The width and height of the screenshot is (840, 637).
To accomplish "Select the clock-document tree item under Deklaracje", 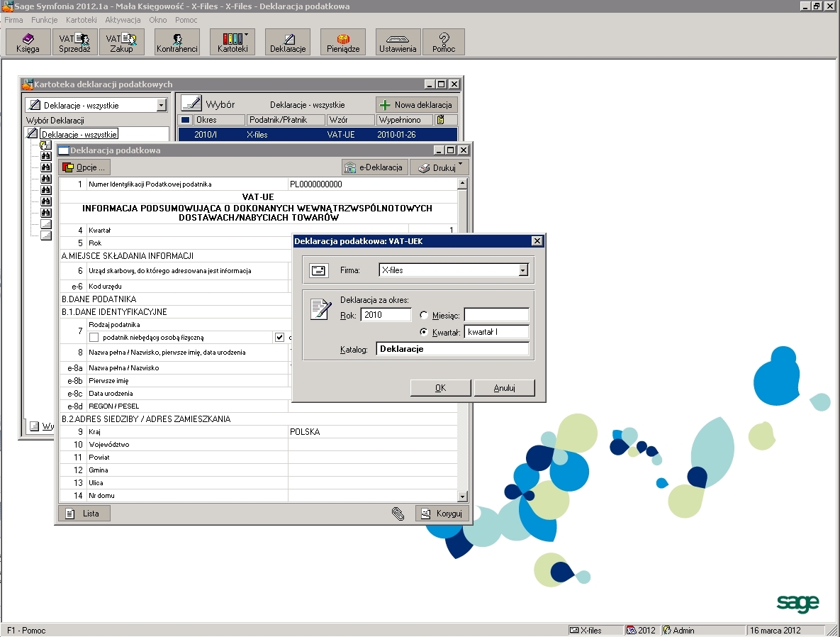I will [x=46, y=145].
